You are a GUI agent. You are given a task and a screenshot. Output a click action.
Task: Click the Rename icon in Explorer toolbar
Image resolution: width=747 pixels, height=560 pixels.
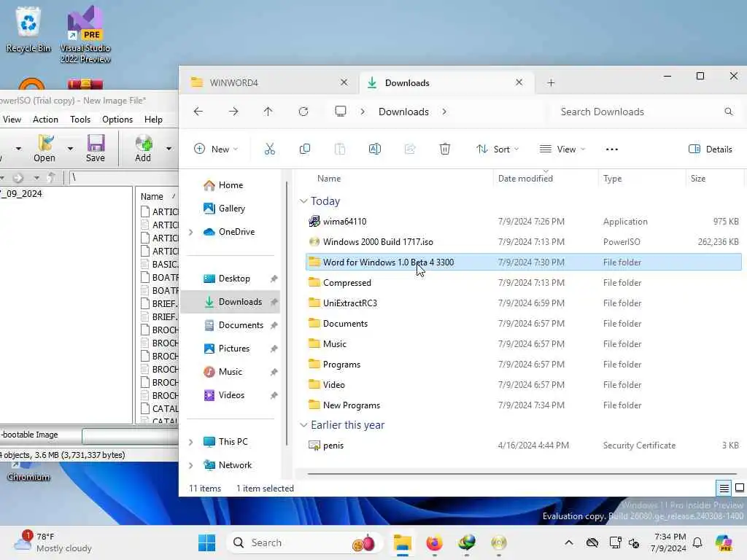point(375,149)
